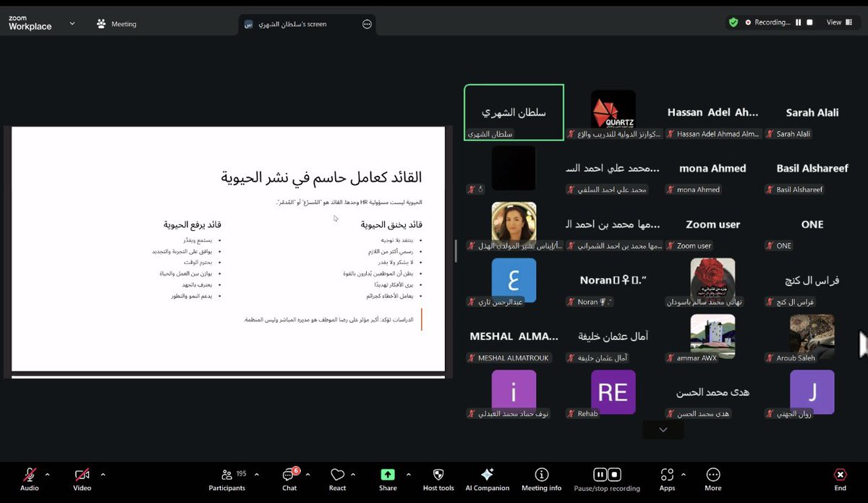Open the AI Companion

(487, 479)
